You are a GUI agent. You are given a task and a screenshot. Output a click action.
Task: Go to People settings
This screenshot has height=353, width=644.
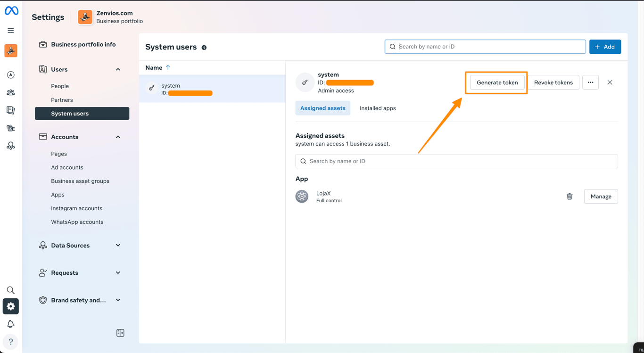click(x=60, y=86)
